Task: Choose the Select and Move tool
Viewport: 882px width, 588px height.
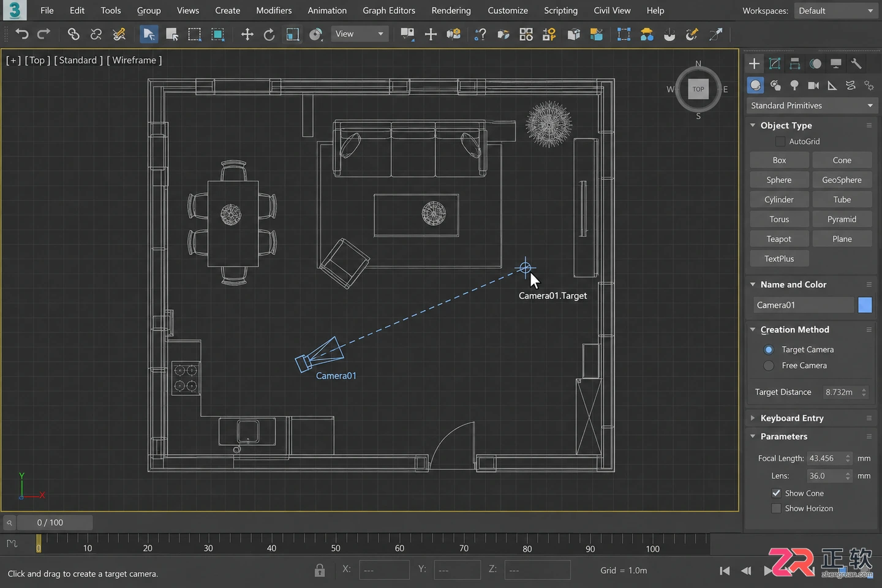Action: [247, 34]
